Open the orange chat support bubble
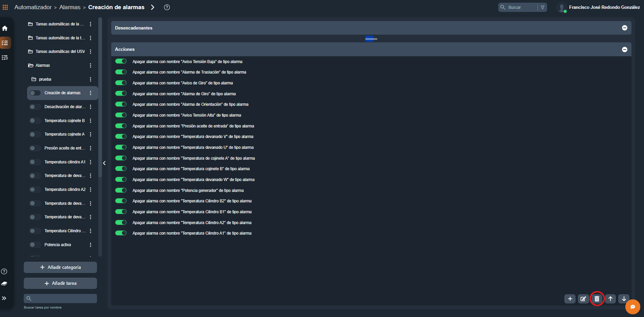 pos(632,307)
